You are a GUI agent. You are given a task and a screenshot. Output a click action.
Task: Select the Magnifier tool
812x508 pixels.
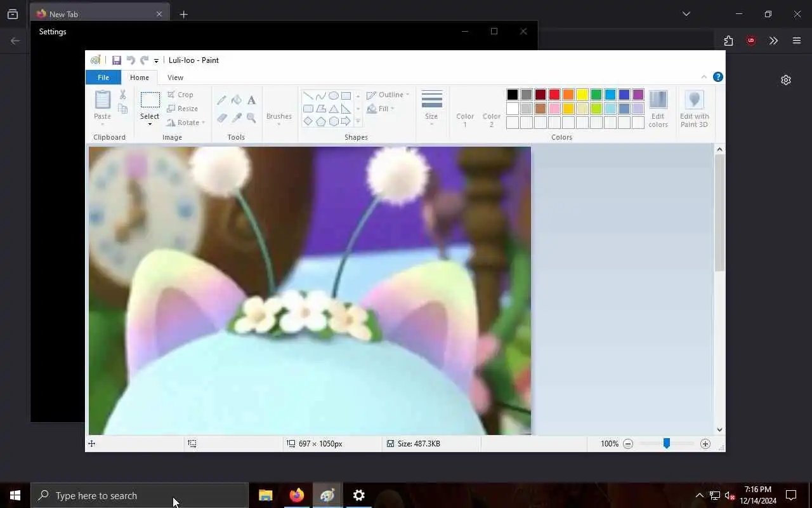(251, 118)
